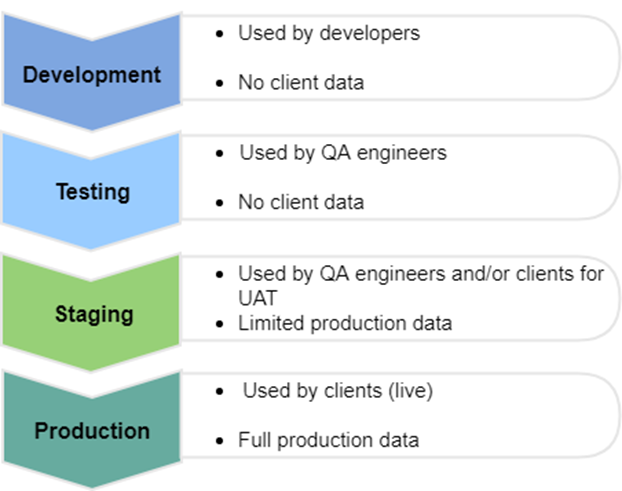
Task: Click "Used by QA engineers" in the Testing box
Action: (342, 154)
